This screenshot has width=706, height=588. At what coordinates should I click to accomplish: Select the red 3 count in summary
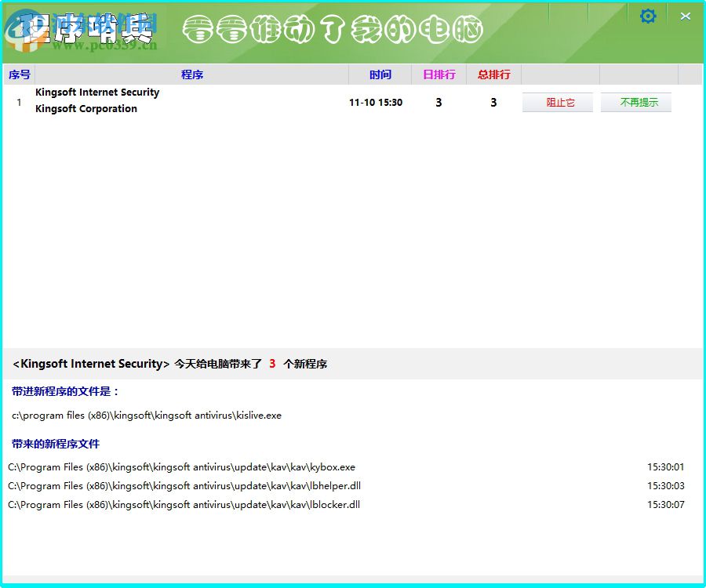pos(272,364)
